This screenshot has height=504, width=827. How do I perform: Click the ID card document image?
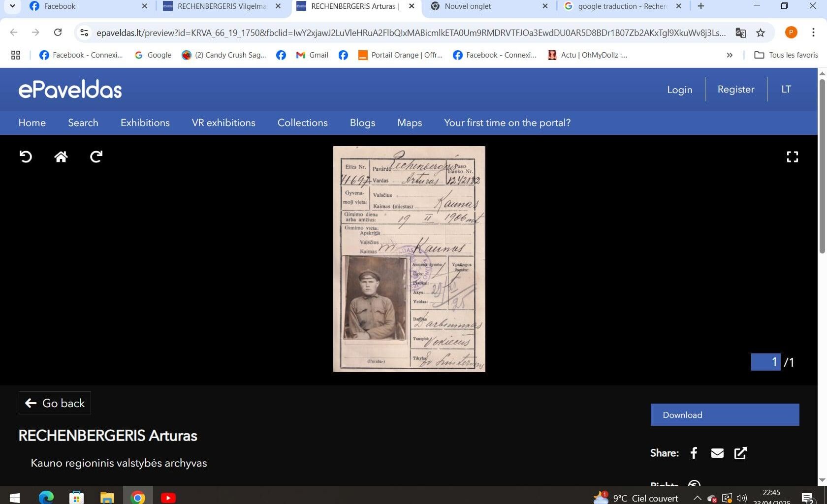point(409,259)
